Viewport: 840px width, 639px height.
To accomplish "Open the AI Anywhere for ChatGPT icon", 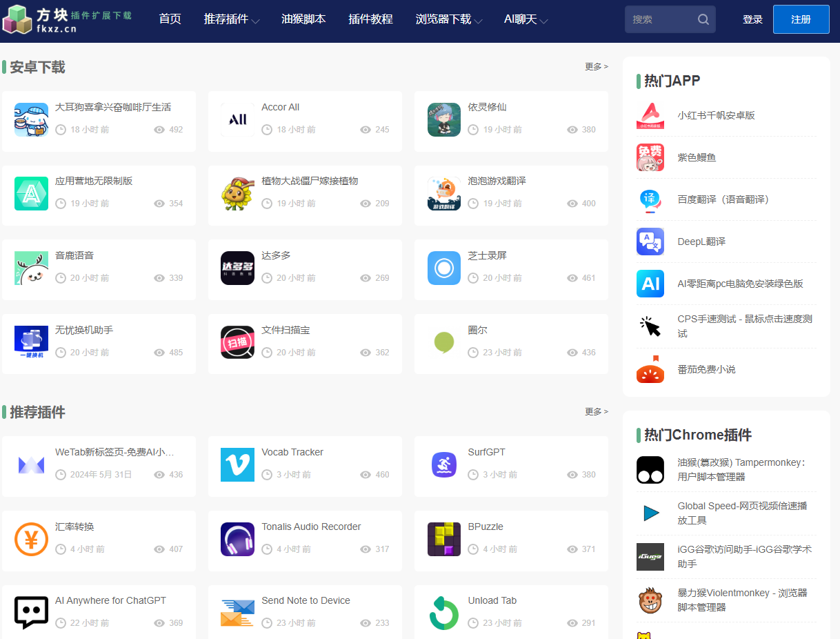I will [x=31, y=613].
